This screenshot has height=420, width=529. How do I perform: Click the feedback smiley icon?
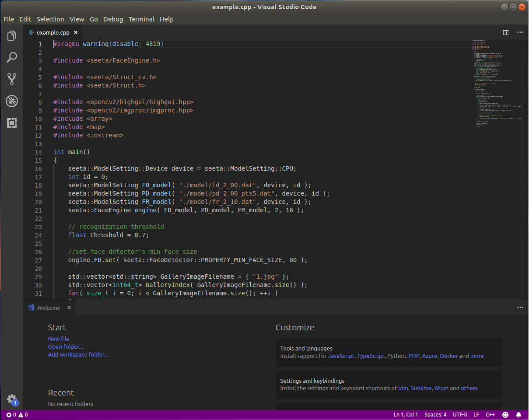click(505, 414)
